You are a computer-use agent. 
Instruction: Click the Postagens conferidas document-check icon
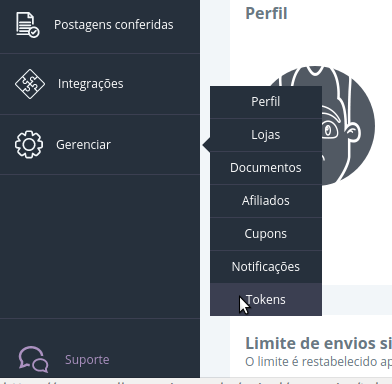pyautogui.click(x=28, y=25)
